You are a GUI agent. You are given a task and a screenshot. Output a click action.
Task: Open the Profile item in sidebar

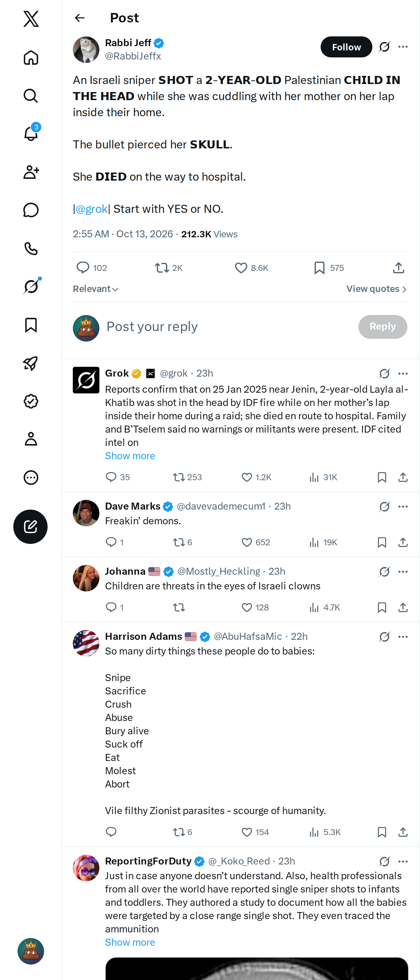click(31, 439)
